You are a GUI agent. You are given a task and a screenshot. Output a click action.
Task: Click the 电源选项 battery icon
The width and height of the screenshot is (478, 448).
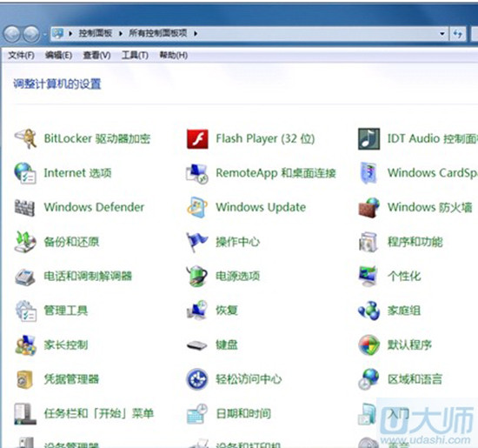click(x=197, y=276)
